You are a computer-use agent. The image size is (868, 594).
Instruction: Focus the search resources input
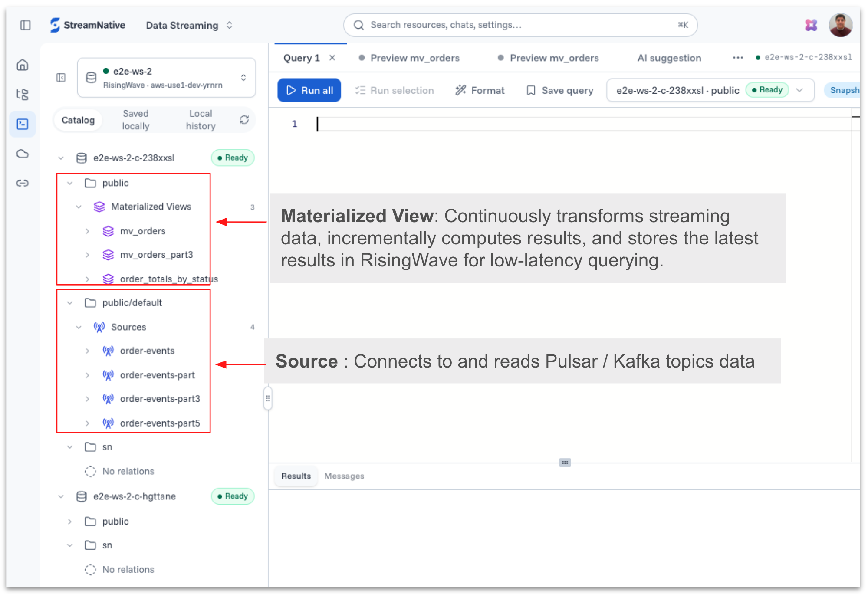tap(520, 25)
